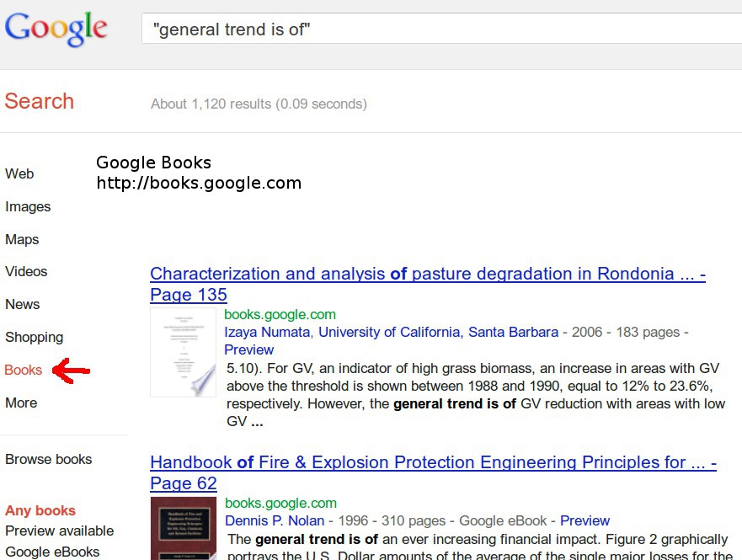Click author link Izaya Numata
This screenshot has height=560, width=742.
click(x=267, y=332)
